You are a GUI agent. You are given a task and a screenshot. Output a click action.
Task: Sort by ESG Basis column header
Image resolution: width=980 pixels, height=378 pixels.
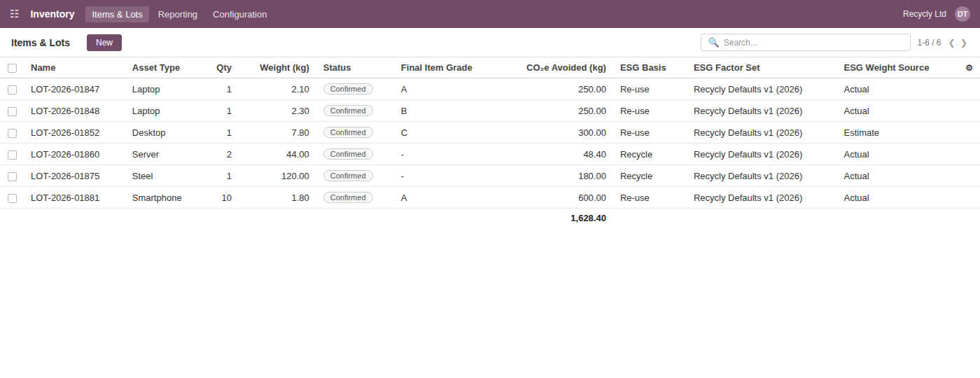(643, 68)
